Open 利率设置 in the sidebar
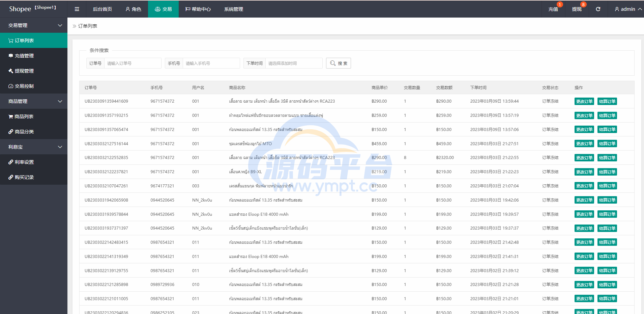Screen dimensions: 644x314 click(34, 162)
